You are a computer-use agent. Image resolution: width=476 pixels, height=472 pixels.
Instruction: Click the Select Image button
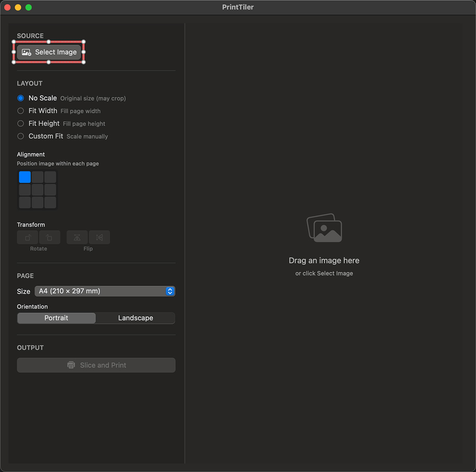48,52
